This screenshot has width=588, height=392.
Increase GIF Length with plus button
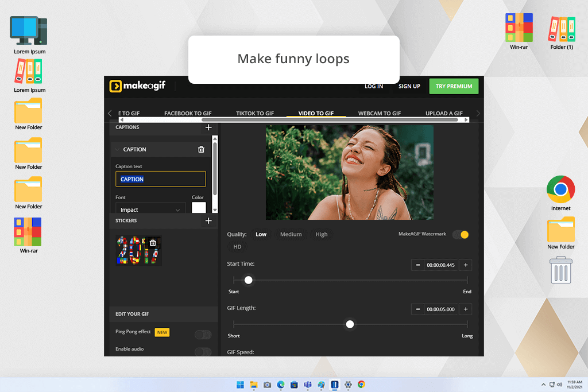(x=465, y=309)
